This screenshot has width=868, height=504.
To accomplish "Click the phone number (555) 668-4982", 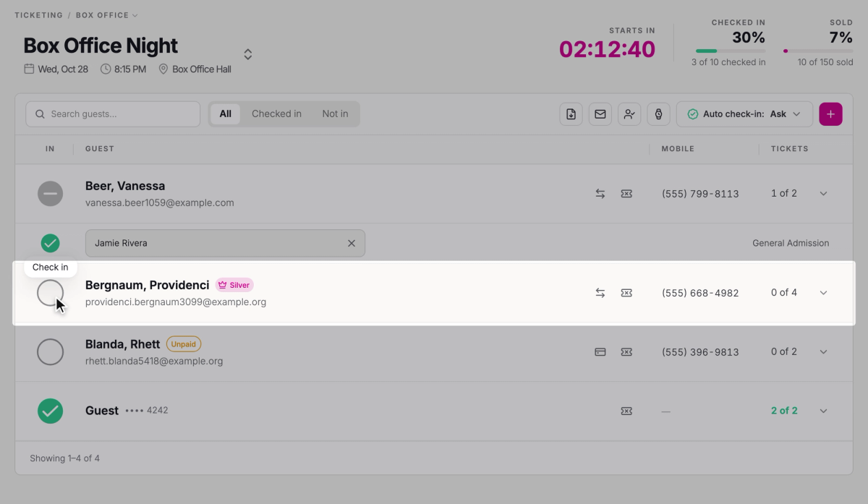I will 700,293.
